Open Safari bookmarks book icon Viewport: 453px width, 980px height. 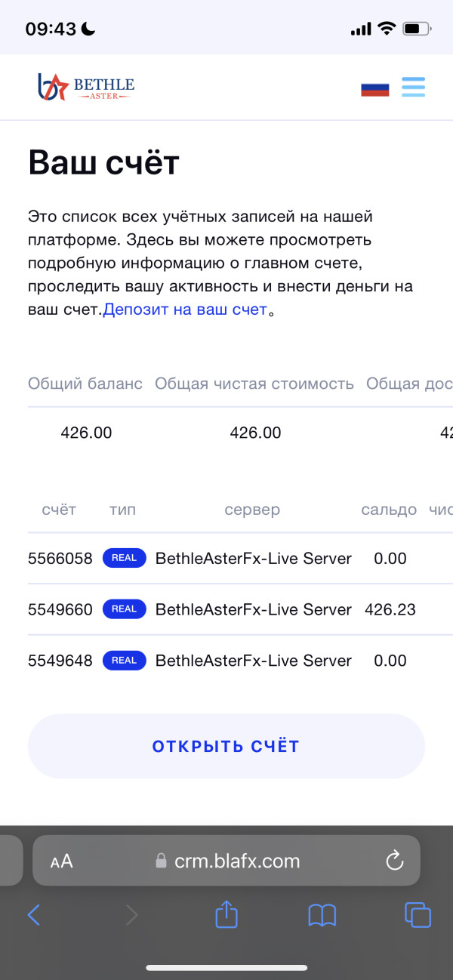coord(322,915)
